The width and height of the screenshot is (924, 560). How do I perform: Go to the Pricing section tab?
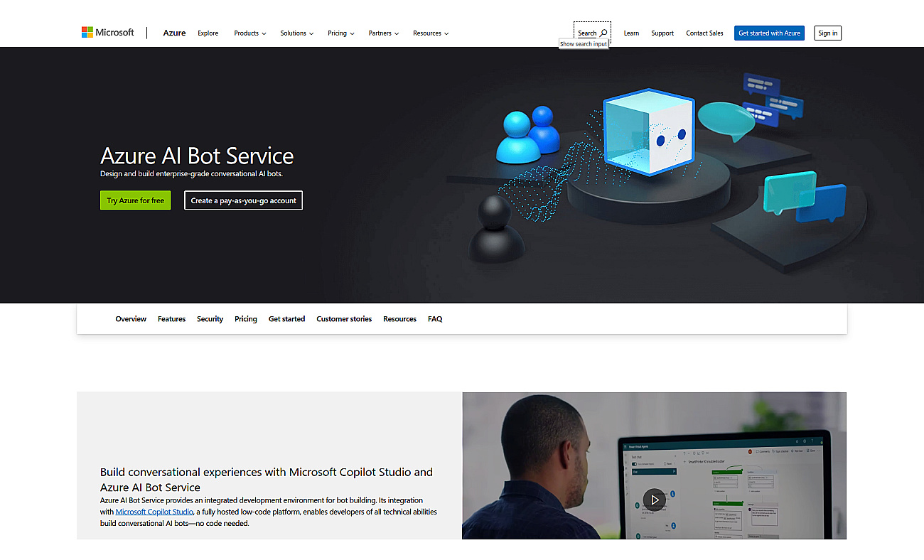tap(246, 319)
